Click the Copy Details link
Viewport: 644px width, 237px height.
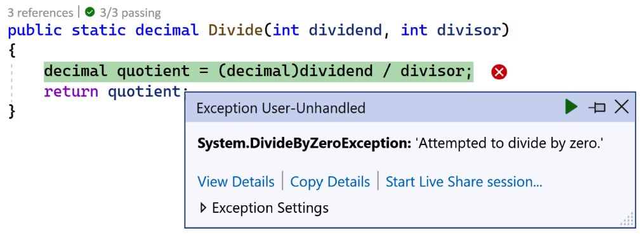(330, 182)
